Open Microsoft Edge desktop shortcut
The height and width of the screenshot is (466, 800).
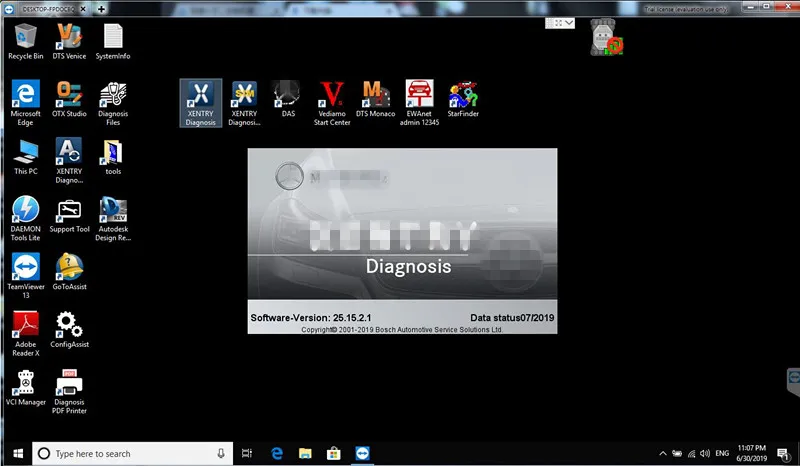point(26,103)
